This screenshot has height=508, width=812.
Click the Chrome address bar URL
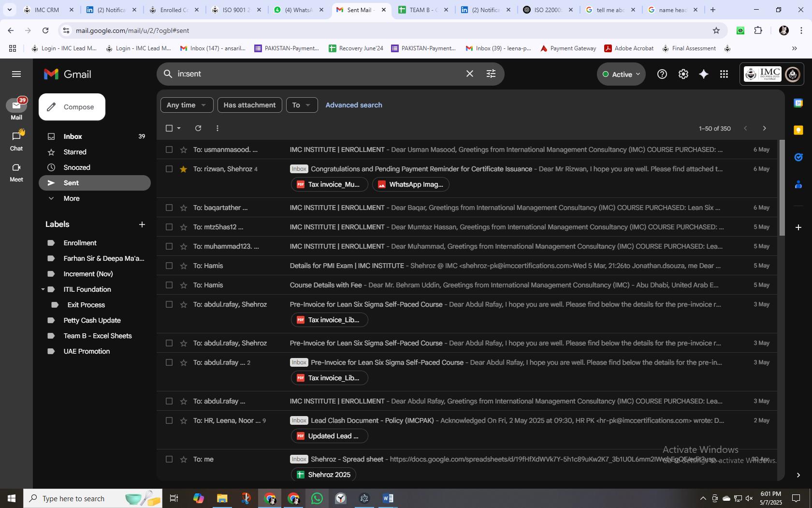132,30
